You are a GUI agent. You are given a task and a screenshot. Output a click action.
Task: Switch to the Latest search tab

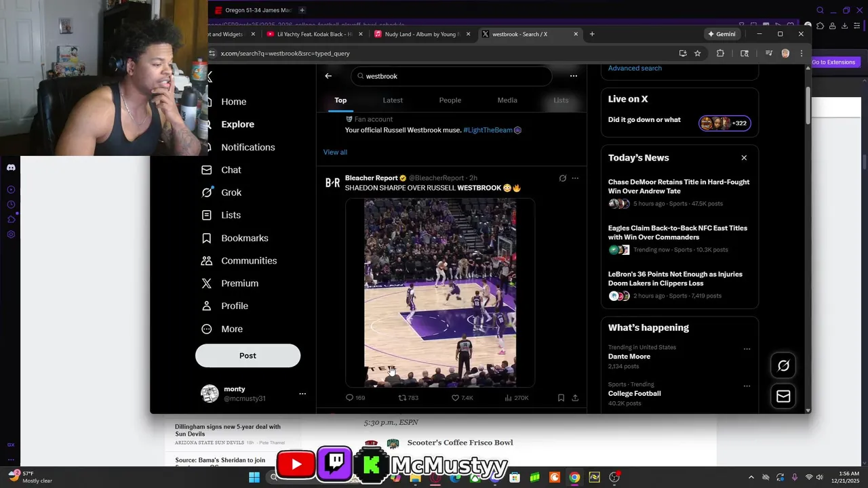(393, 100)
